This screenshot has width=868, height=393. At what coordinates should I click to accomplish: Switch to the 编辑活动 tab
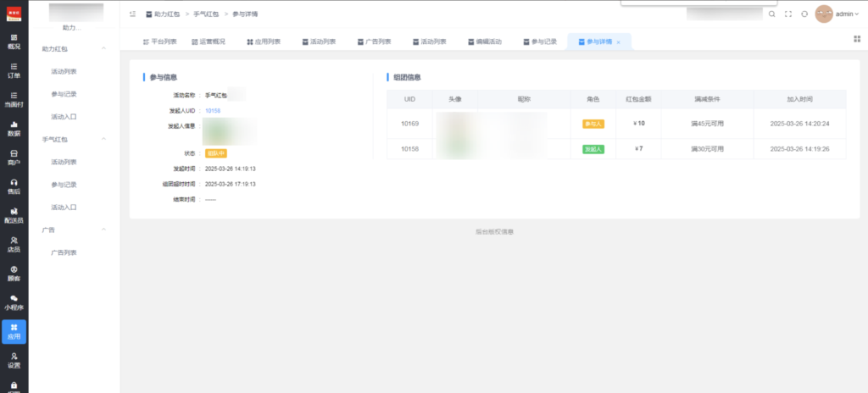point(485,42)
